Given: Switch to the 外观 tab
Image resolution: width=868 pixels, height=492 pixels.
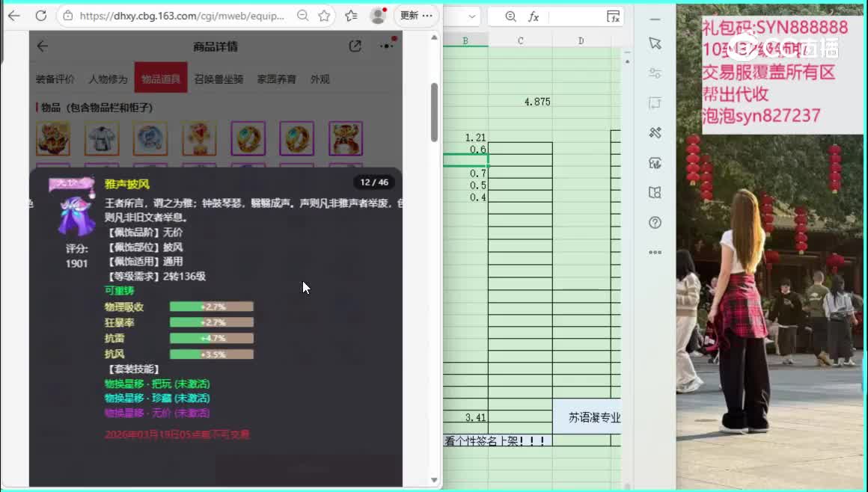Looking at the screenshot, I should tap(320, 79).
